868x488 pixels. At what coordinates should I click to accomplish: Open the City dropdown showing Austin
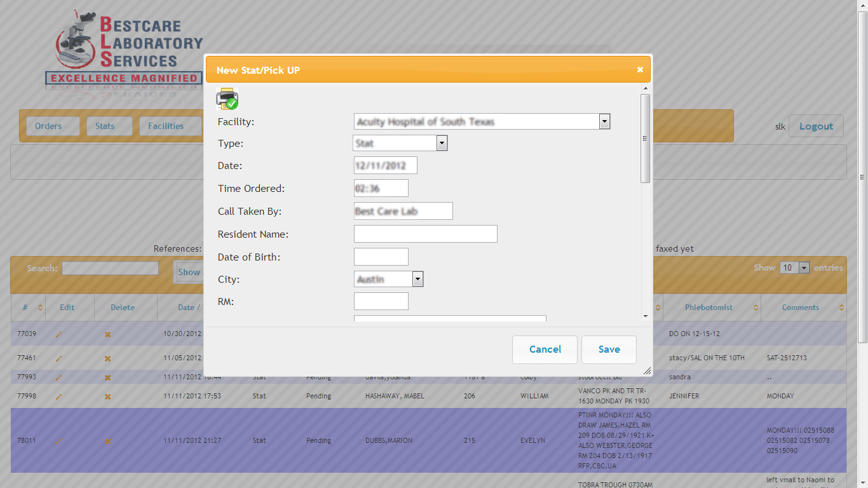pos(417,279)
